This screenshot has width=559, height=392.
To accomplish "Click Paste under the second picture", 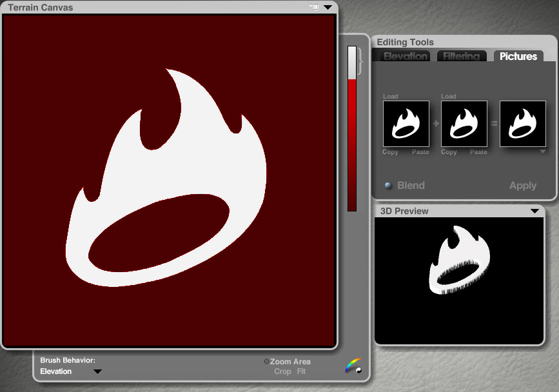I will point(478,152).
